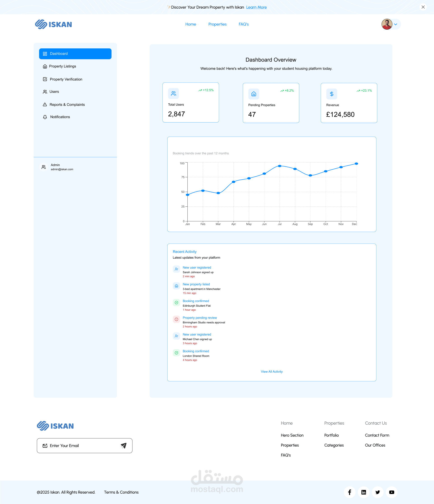This screenshot has height=504, width=434.
Task: Click the Total Users card icon
Action: click(x=173, y=93)
